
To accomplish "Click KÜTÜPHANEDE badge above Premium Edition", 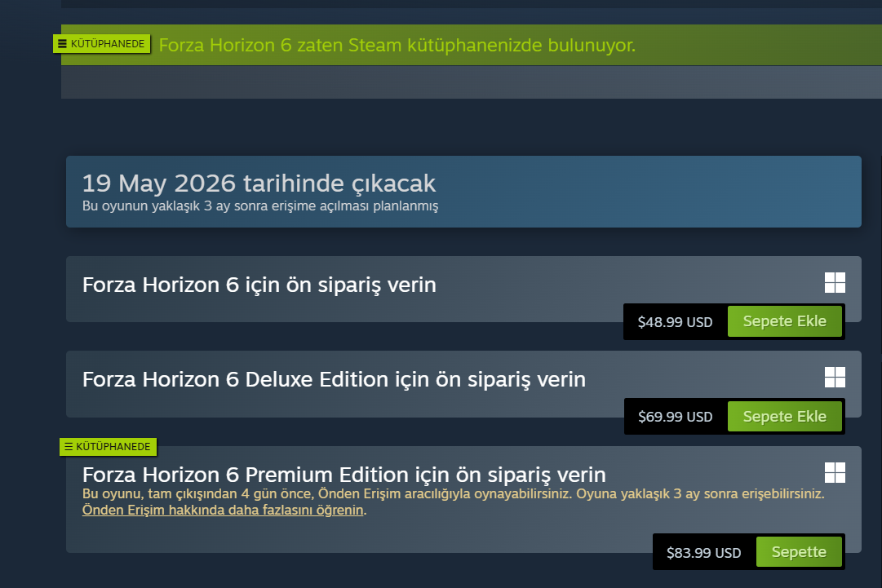I will (108, 447).
